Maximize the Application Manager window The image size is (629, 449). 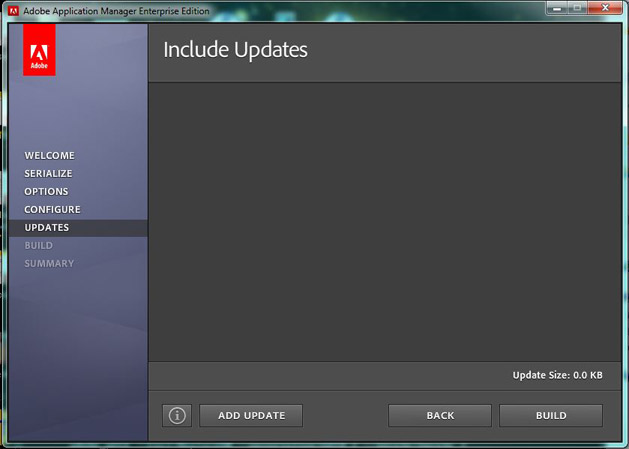(x=577, y=8)
